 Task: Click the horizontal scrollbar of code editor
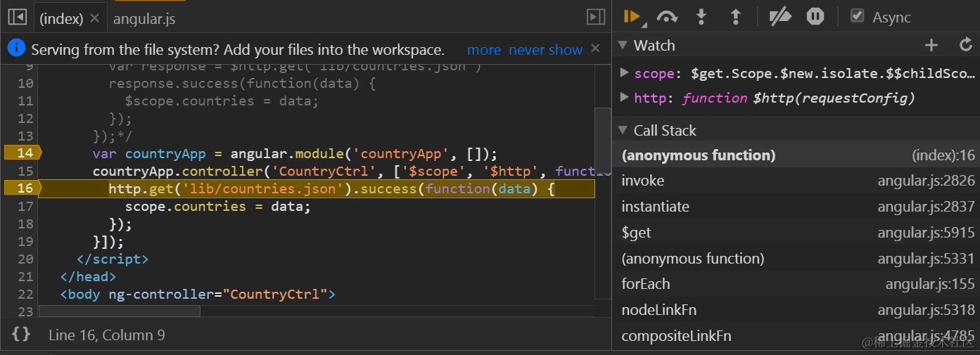[x=120, y=311]
